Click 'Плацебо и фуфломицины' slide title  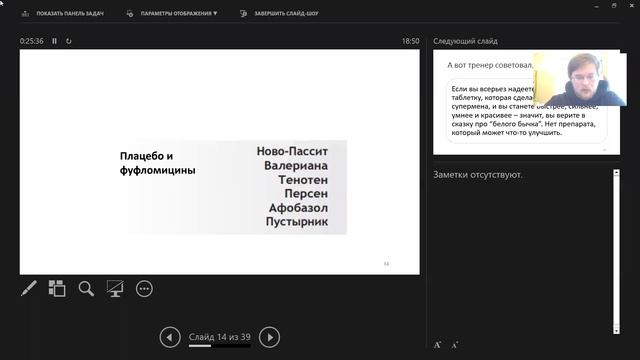tap(158, 163)
